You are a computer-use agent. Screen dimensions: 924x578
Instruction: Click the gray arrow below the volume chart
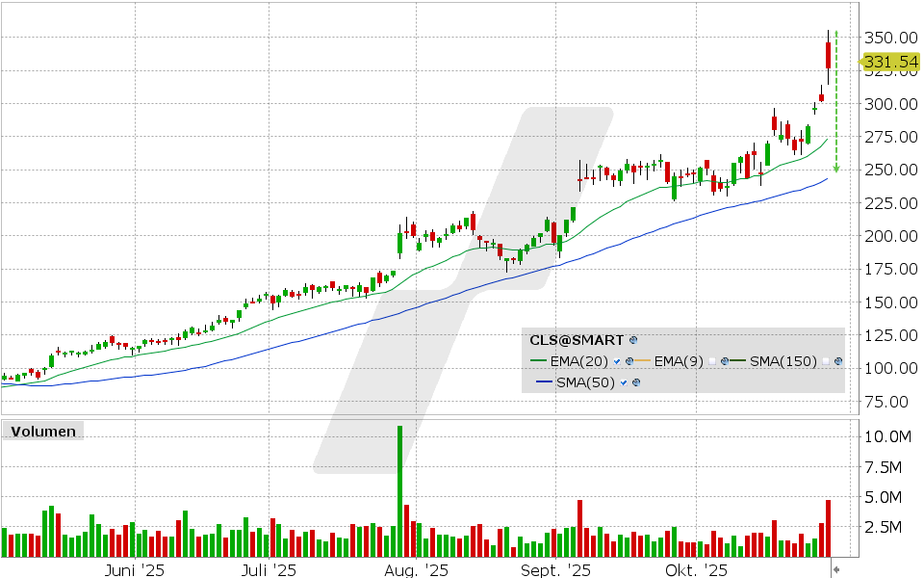click(835, 568)
